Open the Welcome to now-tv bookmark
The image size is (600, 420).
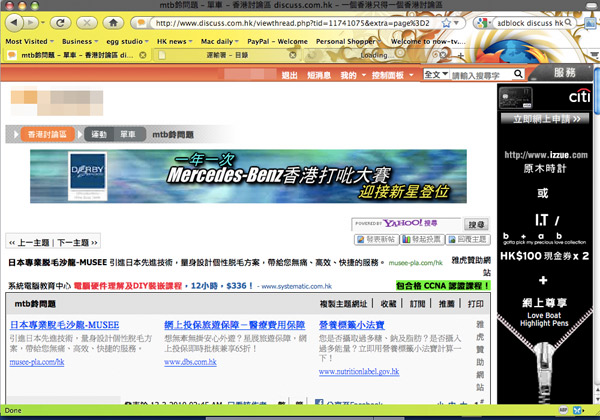point(428,41)
